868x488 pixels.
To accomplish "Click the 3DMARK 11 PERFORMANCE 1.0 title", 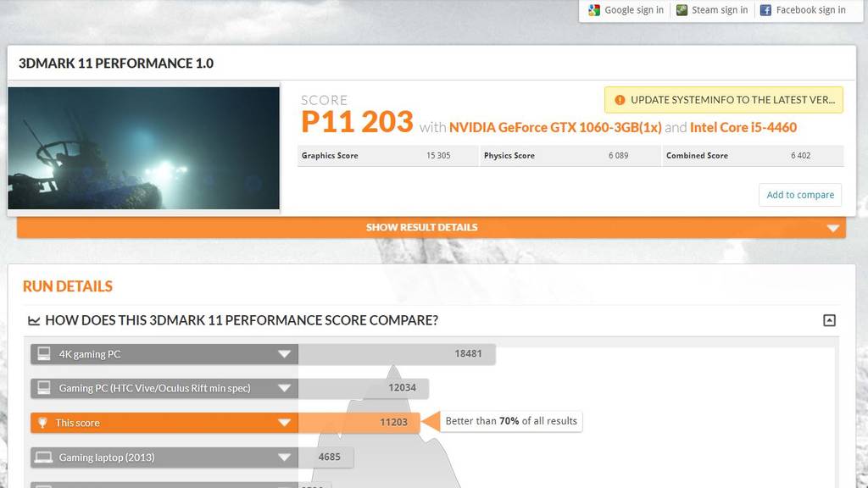I will click(115, 64).
